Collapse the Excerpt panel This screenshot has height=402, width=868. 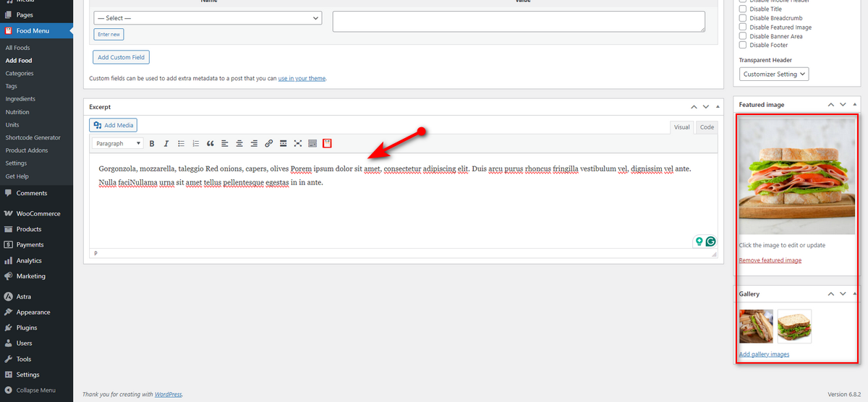coord(718,107)
